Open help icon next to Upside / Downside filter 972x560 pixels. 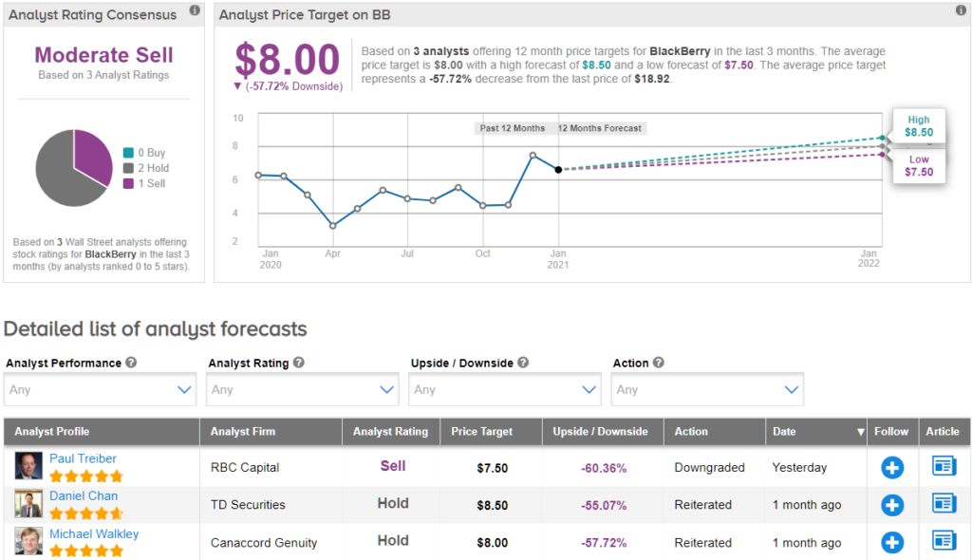(x=523, y=363)
